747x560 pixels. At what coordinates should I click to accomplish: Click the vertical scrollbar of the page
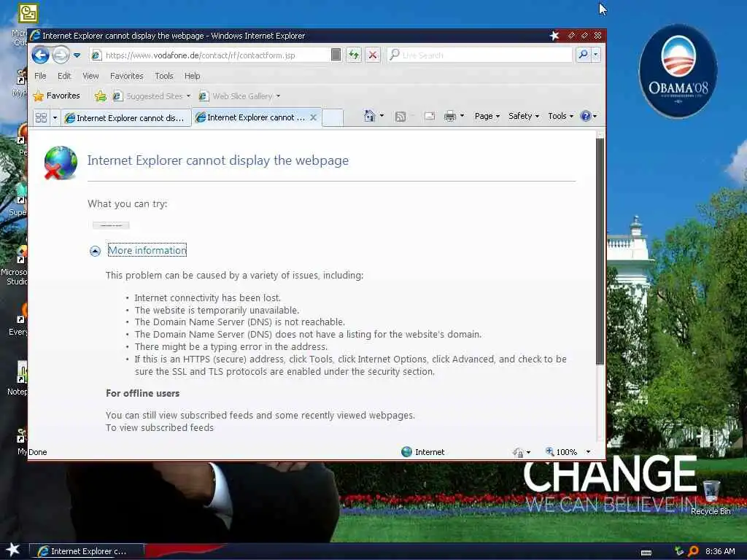pos(600,252)
